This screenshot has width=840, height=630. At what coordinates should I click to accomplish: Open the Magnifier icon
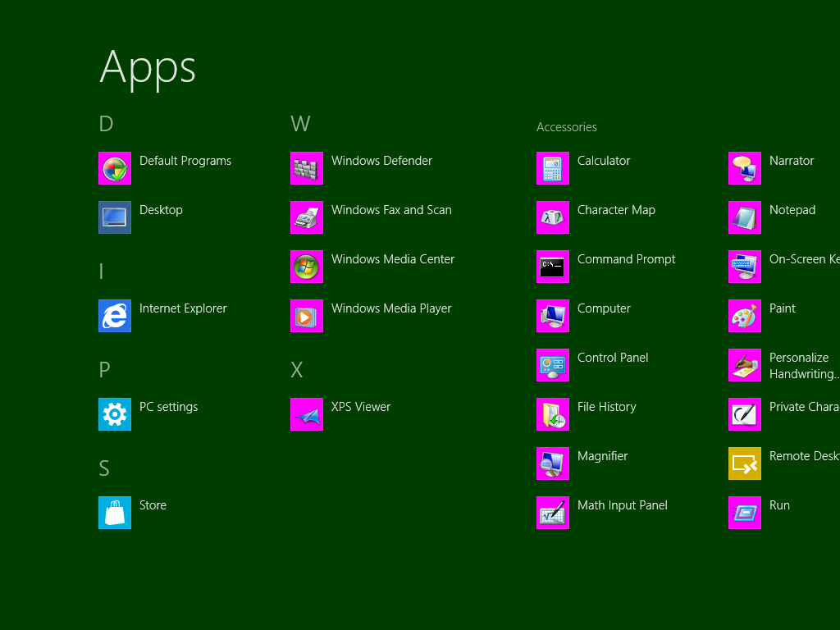click(553, 463)
